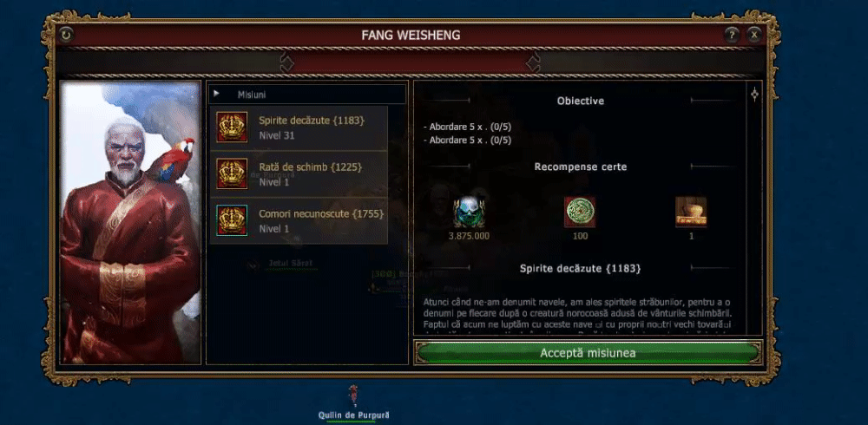Viewport: 868px width, 425px height.
Task: Click the crown icon for Spirite decăzute
Action: pos(232,127)
